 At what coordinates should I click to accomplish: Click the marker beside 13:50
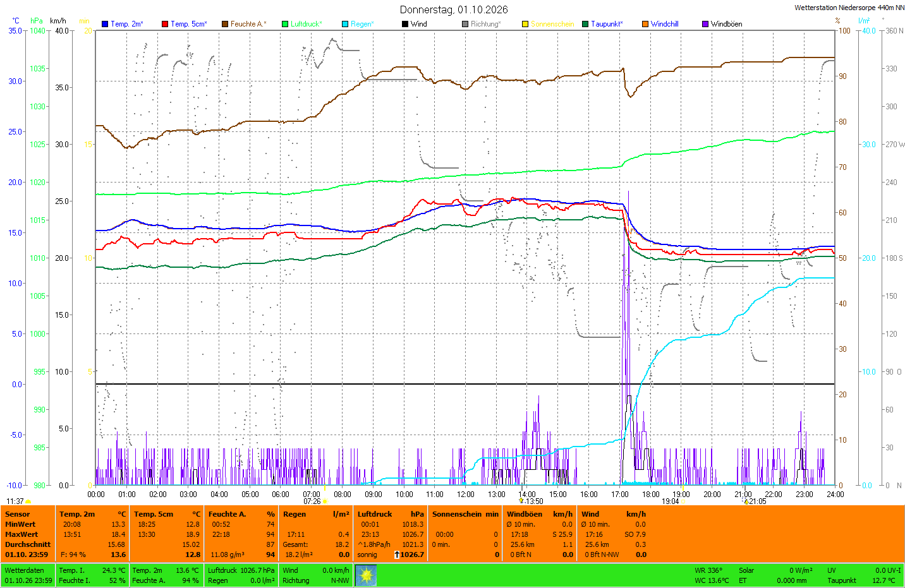coord(521,501)
